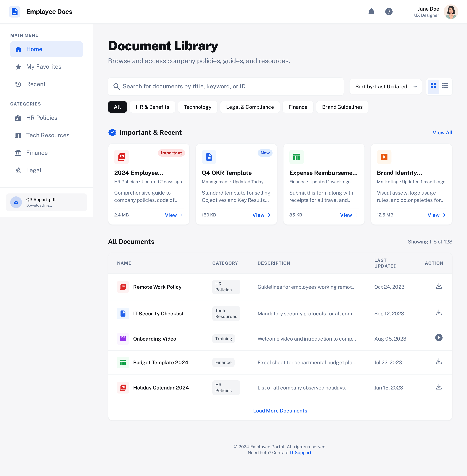Go to Home in main menu

[x=46, y=49]
